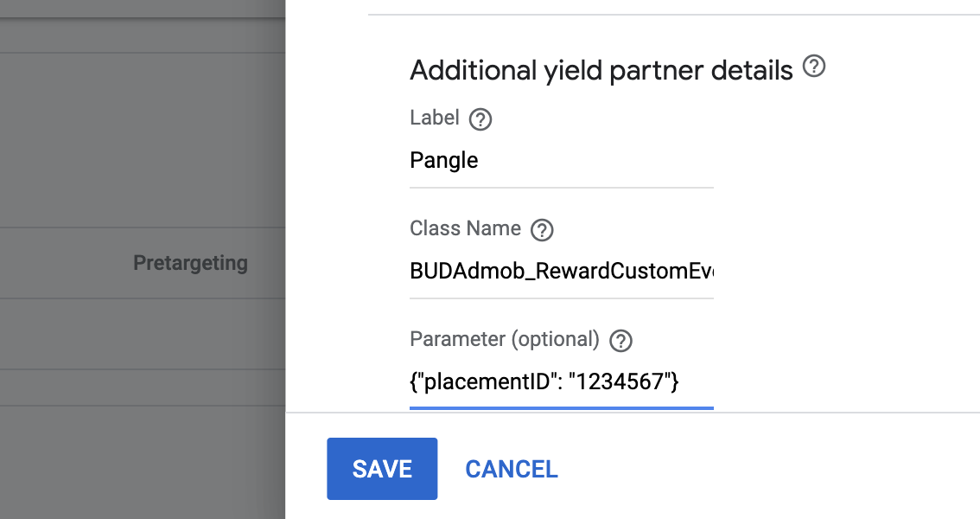Click the Parameter (optional) field label

[x=505, y=339]
